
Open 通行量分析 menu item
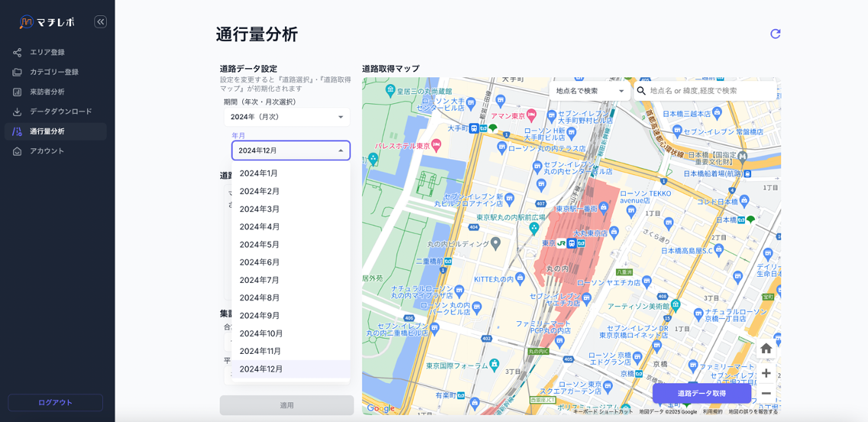pyautogui.click(x=55, y=131)
